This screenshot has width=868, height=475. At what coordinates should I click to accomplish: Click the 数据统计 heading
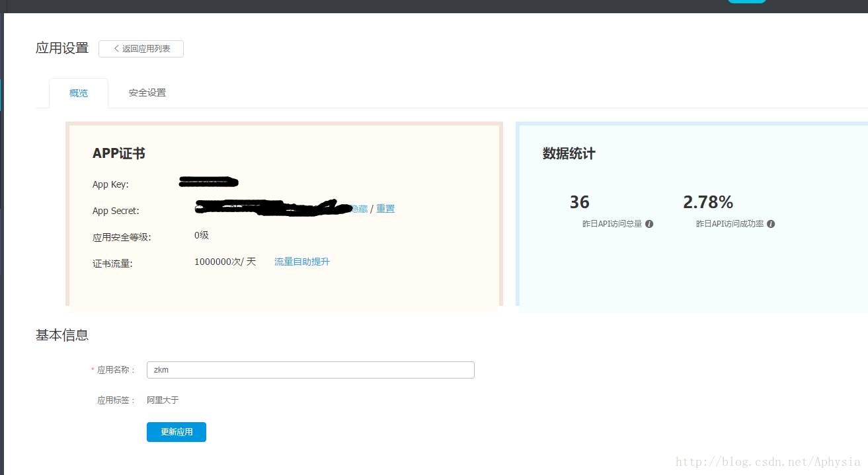click(569, 153)
